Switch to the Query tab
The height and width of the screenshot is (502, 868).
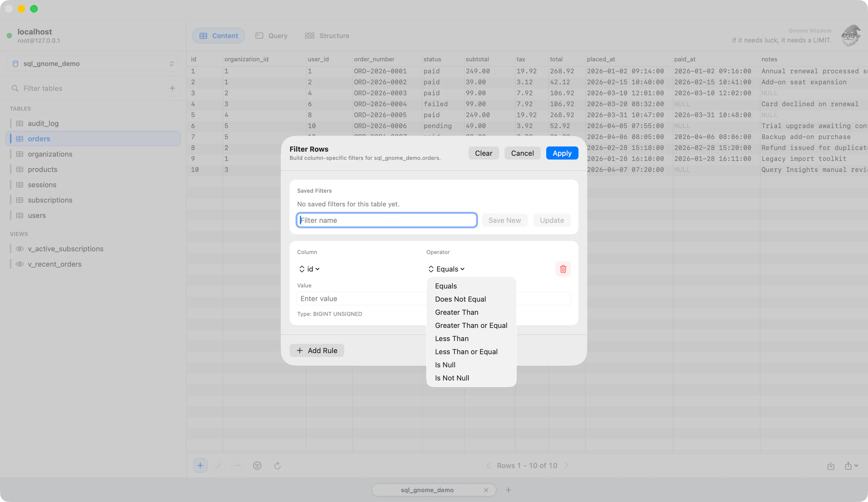click(271, 36)
